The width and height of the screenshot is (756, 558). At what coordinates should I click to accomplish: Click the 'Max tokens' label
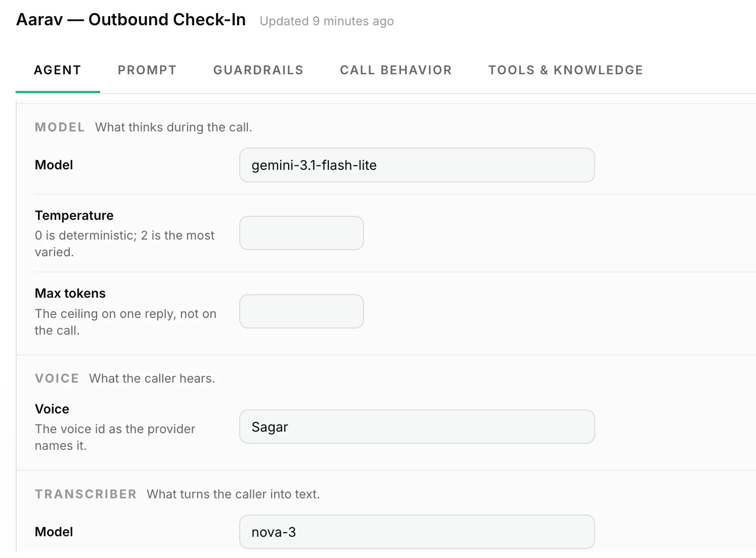70,293
